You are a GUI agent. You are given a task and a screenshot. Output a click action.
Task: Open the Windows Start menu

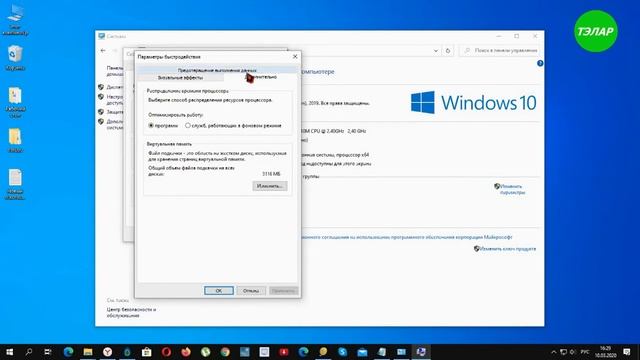pos(9,352)
